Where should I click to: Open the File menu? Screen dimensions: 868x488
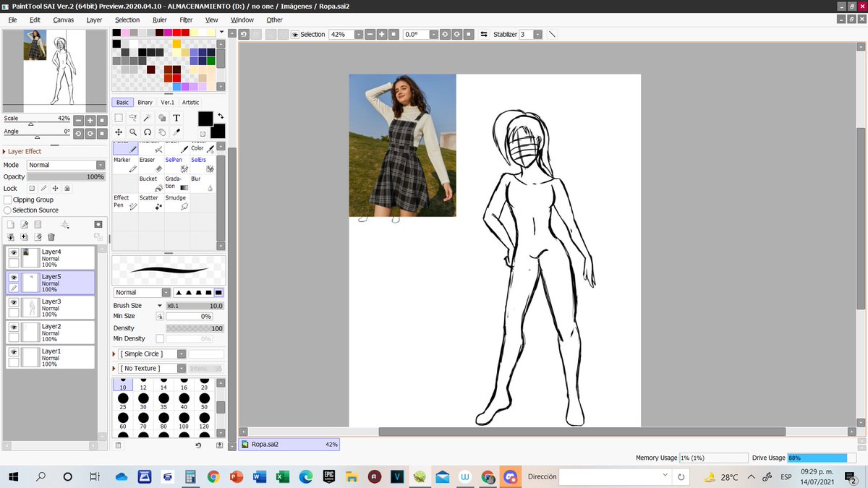tap(12, 20)
